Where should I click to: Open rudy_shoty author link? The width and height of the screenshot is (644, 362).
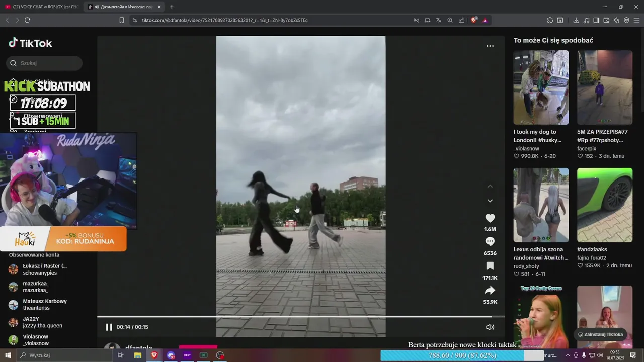pyautogui.click(x=526, y=266)
